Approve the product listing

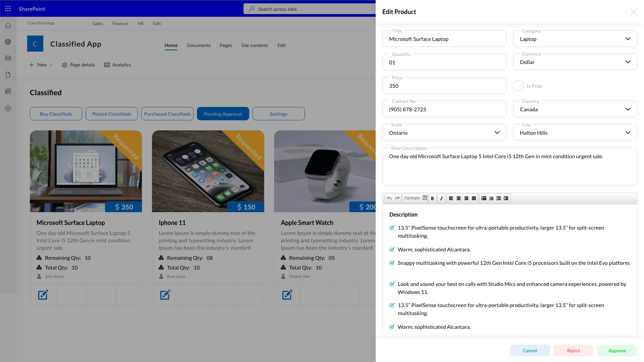point(617,350)
